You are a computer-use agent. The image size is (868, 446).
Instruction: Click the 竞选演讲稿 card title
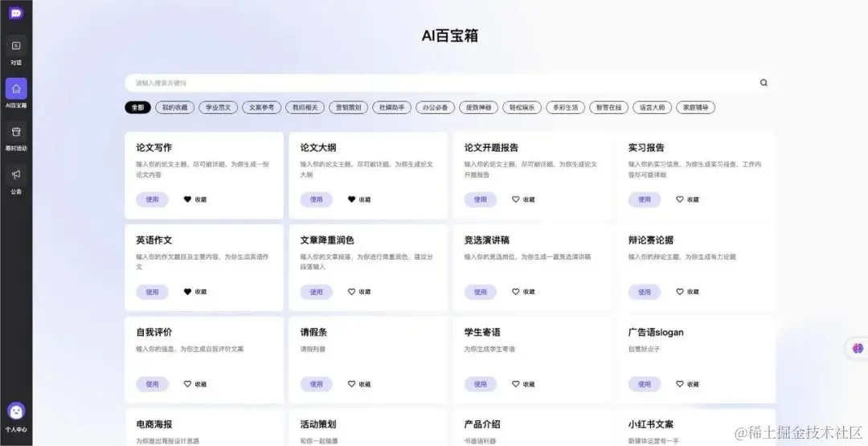coord(487,240)
